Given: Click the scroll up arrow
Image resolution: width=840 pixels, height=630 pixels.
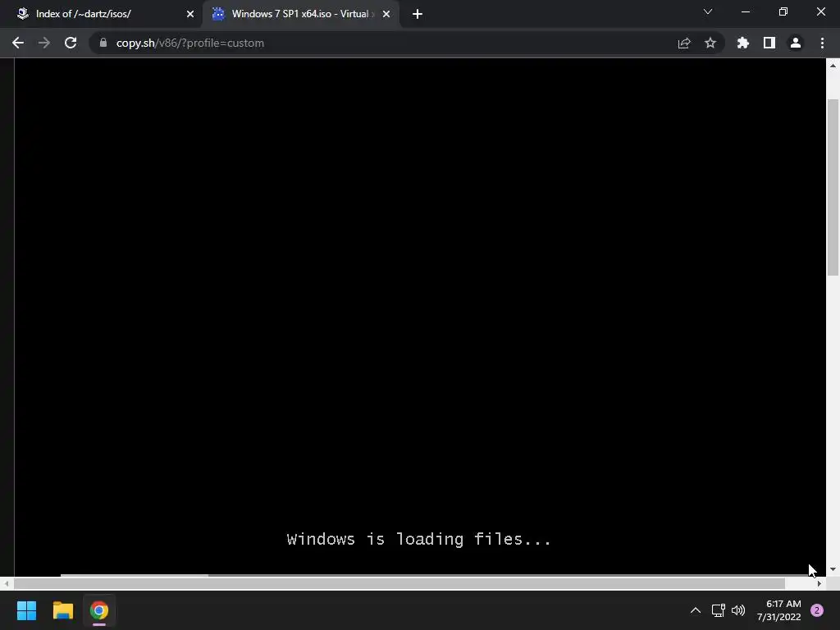Looking at the screenshot, I should coord(833,66).
